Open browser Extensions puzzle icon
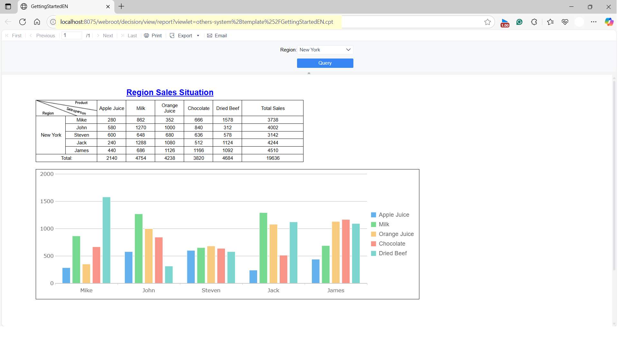The width and height of the screenshot is (644, 362). [x=534, y=22]
